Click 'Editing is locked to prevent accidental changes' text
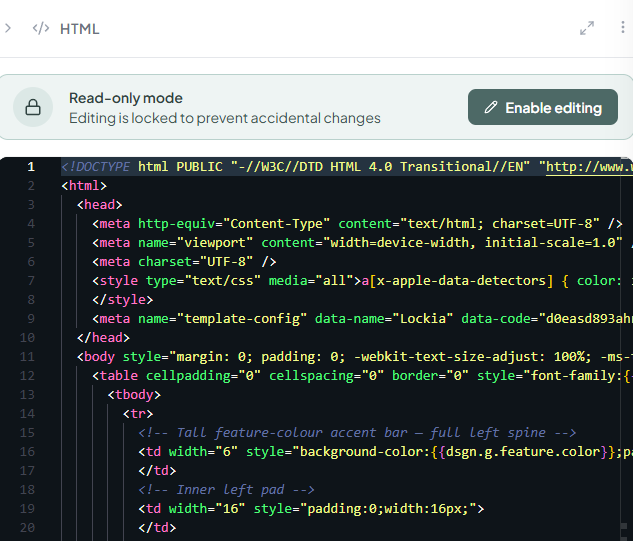The height and width of the screenshot is (541, 633). [225, 118]
